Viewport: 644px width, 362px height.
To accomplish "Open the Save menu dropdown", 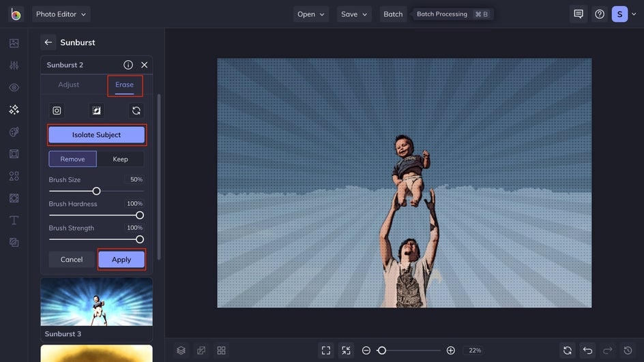I will (354, 14).
